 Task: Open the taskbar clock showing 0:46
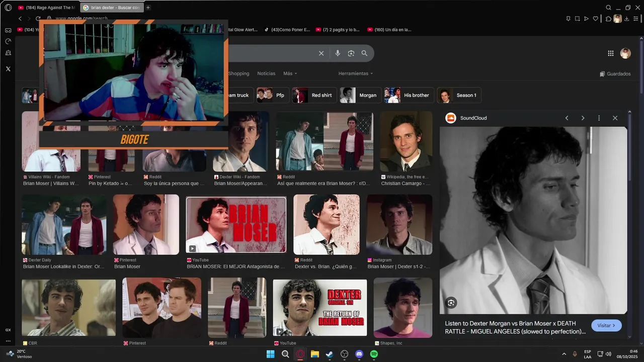(628, 354)
